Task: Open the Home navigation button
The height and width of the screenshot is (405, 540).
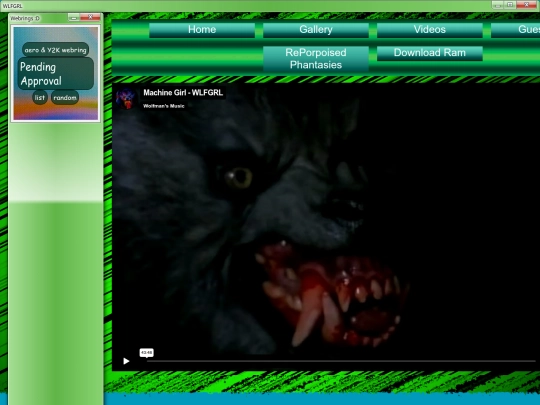Action: tap(202, 30)
